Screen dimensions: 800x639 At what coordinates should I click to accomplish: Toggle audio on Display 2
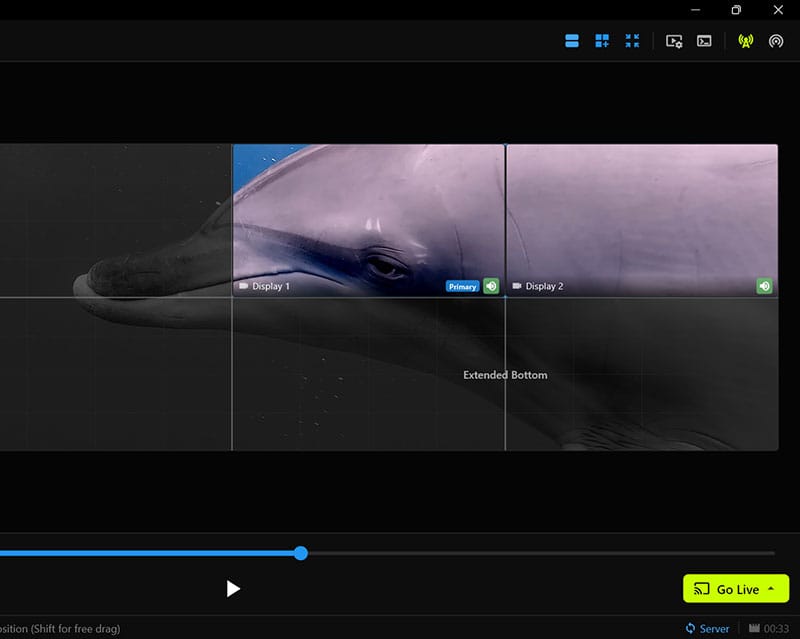point(764,286)
